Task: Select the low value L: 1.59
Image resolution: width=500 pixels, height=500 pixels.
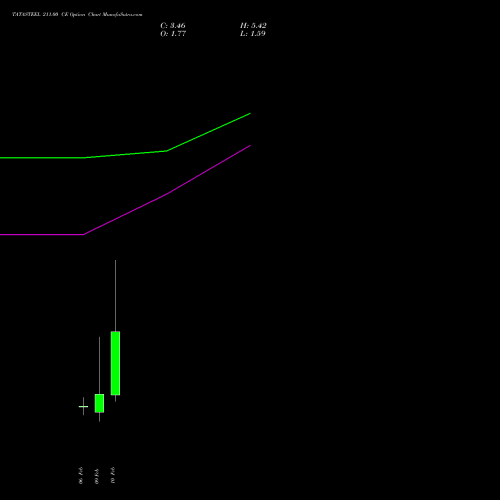Action: [253, 34]
